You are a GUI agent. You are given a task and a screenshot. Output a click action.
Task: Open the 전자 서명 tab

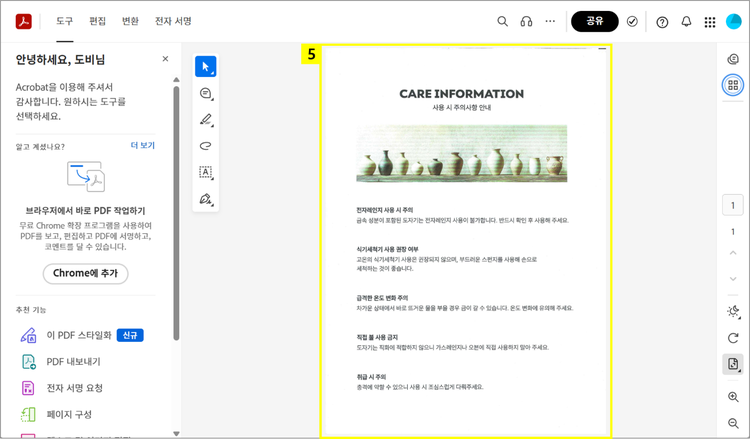click(x=173, y=21)
